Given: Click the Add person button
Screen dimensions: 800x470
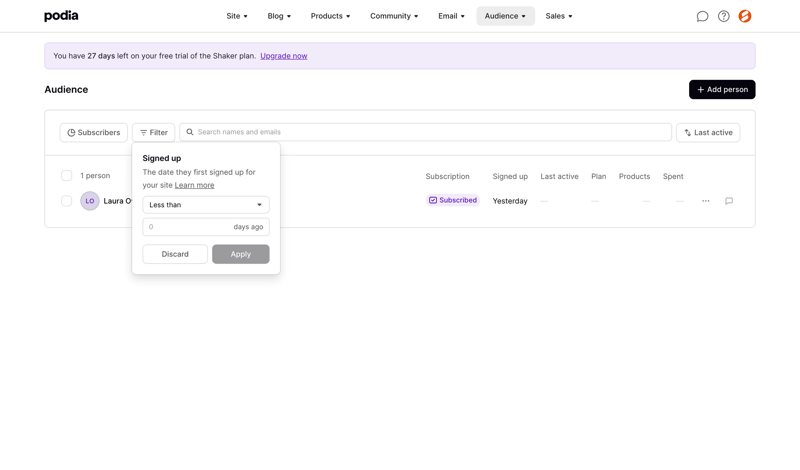Looking at the screenshot, I should pos(722,90).
